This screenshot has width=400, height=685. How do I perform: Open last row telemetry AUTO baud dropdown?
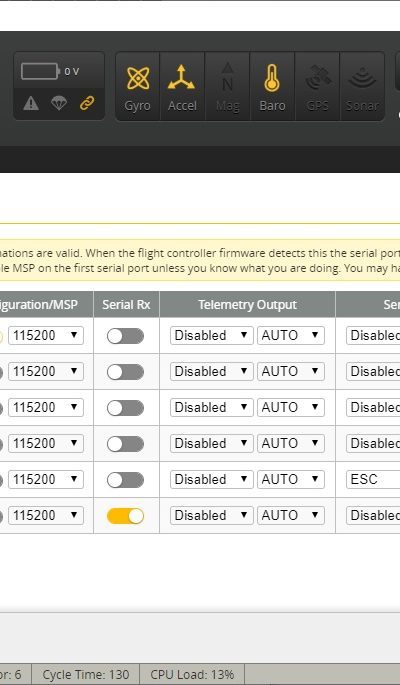[291, 515]
